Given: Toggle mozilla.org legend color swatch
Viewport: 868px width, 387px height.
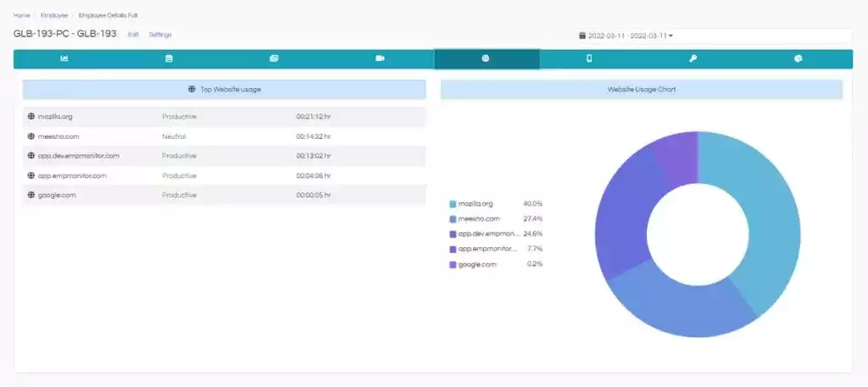Looking at the screenshot, I should click(x=453, y=204).
